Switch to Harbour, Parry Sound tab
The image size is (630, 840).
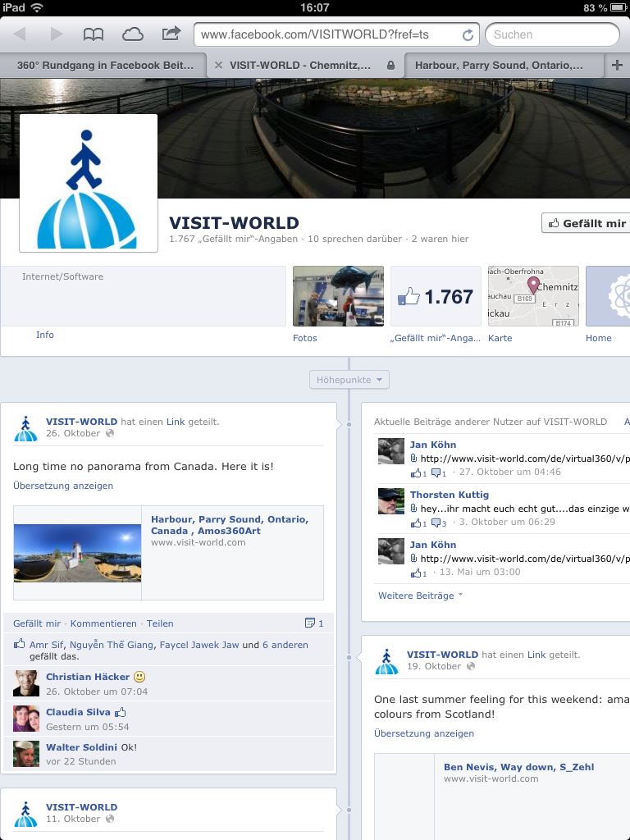pos(499,65)
